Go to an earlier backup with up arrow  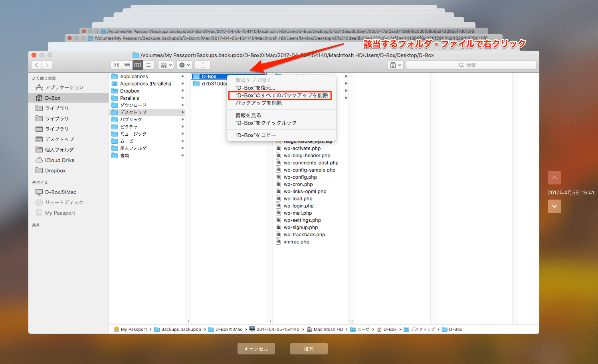click(x=554, y=178)
